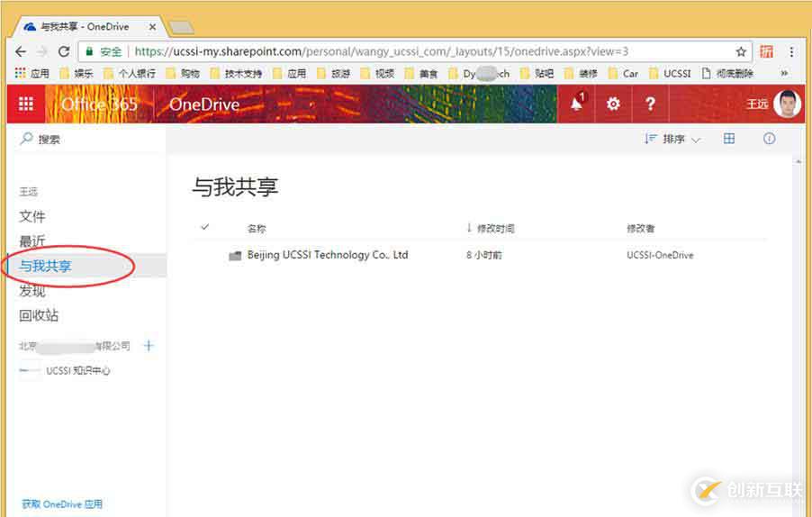
Task: Open the UCSSI bookmark folder
Action: pos(671,74)
